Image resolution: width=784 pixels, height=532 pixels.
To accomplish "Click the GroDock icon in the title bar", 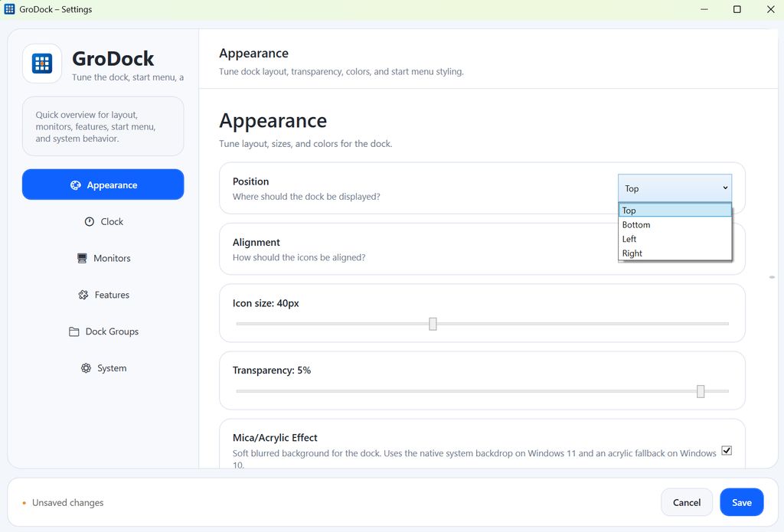I will (x=9, y=9).
